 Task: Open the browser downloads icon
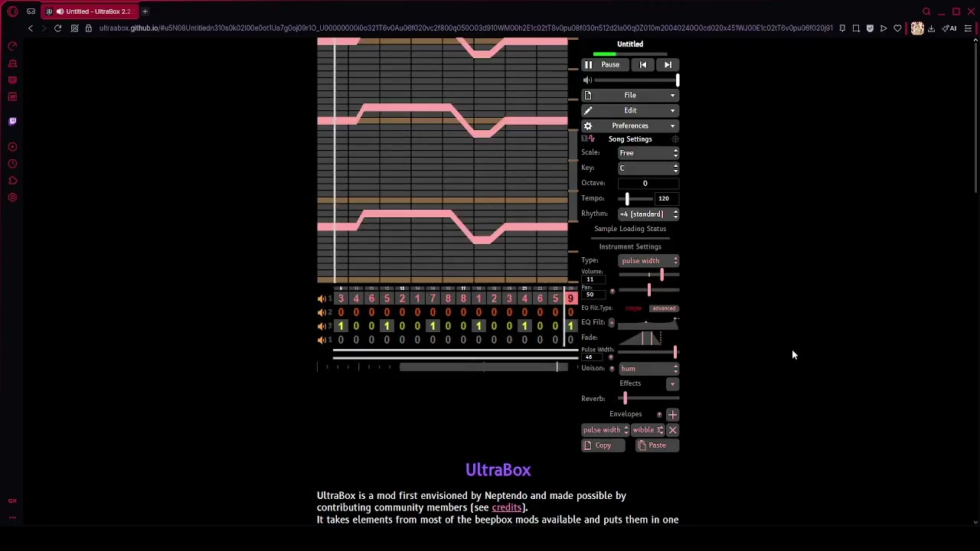click(932, 28)
